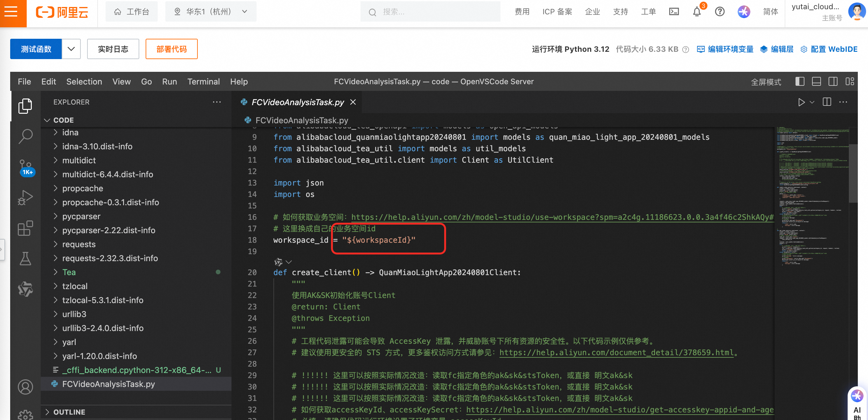Close the FCVideoAnalysisTask.py tab
This screenshot has height=420, width=868.
point(353,102)
